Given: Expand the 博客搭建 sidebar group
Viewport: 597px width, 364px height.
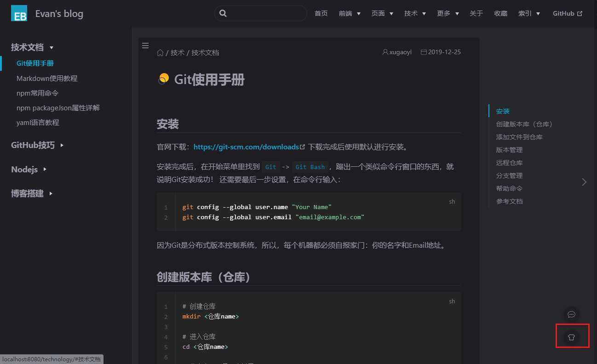Looking at the screenshot, I should (x=32, y=193).
